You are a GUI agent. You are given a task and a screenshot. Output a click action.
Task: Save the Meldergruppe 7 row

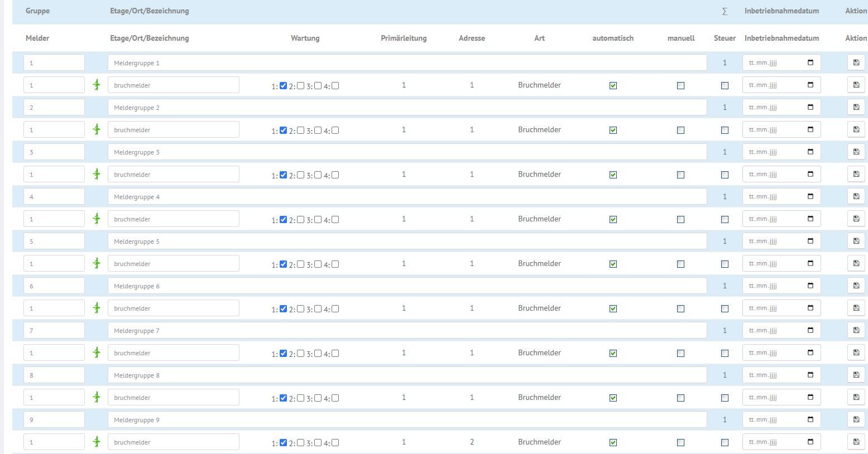tap(856, 330)
